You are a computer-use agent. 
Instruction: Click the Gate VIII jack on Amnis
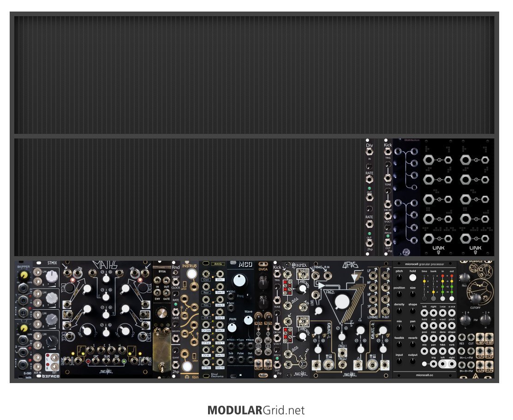220,362
